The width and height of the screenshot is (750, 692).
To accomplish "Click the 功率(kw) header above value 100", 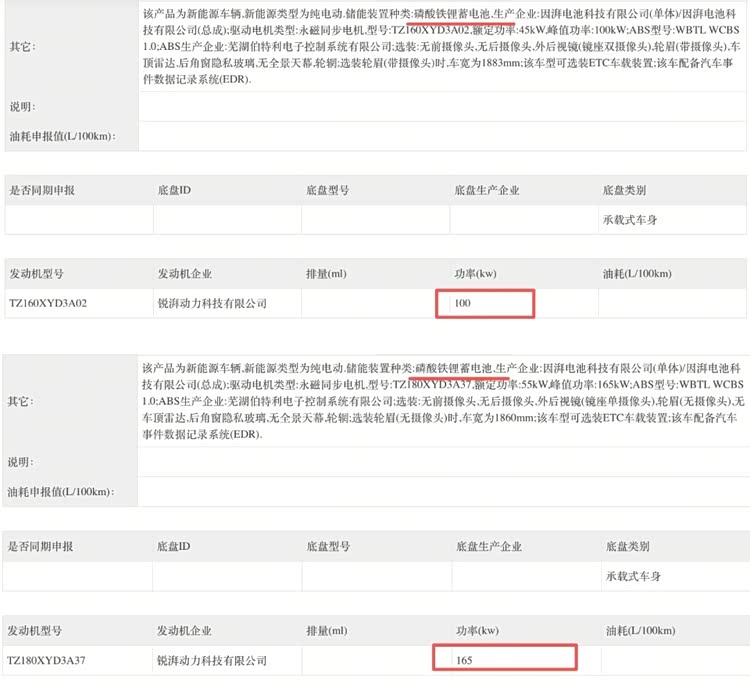I will pos(477,273).
